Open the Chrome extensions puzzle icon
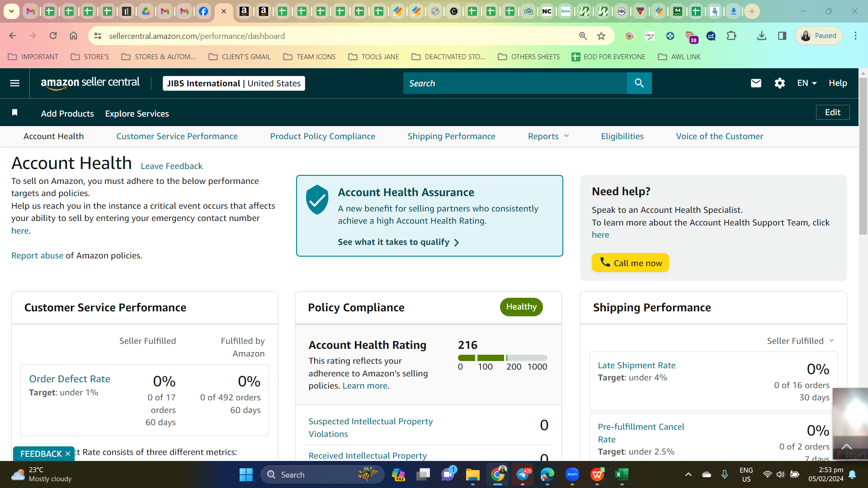 tap(731, 36)
